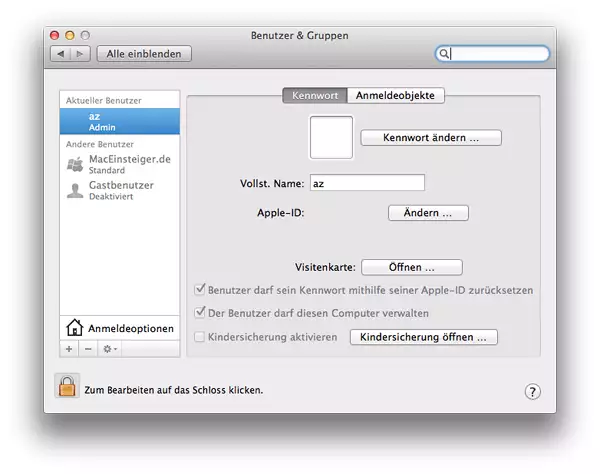600x474 pixels.
Task: Click the magnifying glass search icon
Action: [x=443, y=54]
